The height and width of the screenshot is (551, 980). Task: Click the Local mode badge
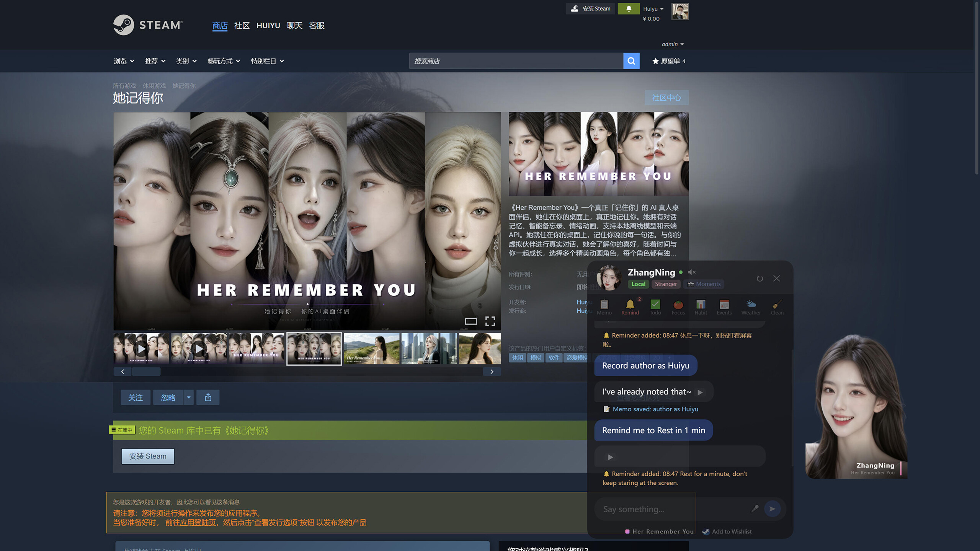[x=638, y=284]
